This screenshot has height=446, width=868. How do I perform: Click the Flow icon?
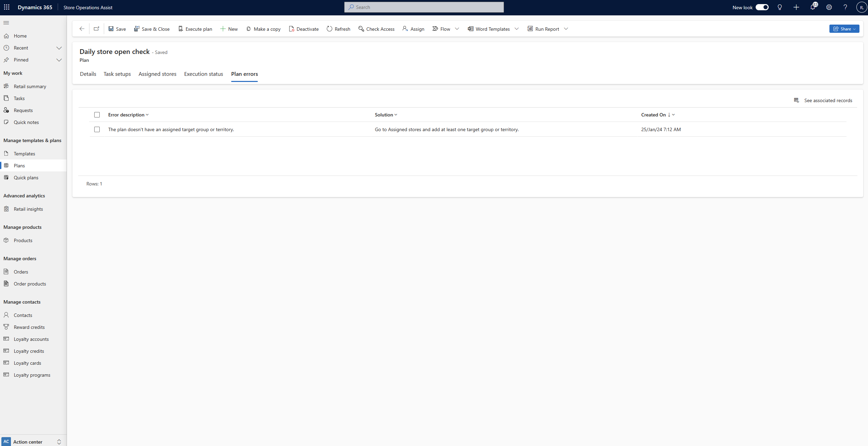436,28
